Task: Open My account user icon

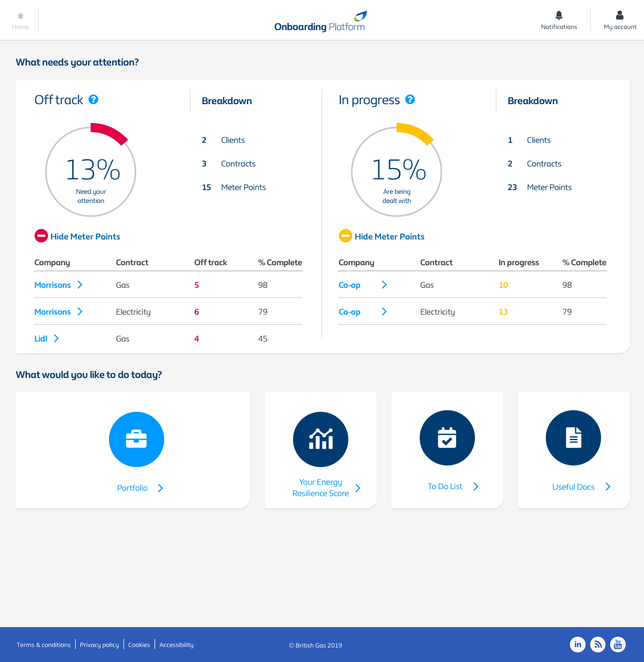Action: (620, 15)
